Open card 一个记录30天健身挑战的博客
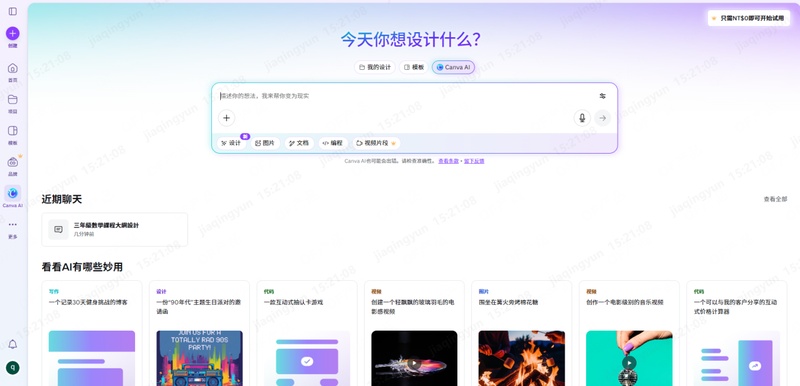The width and height of the screenshot is (800, 386). (92, 333)
